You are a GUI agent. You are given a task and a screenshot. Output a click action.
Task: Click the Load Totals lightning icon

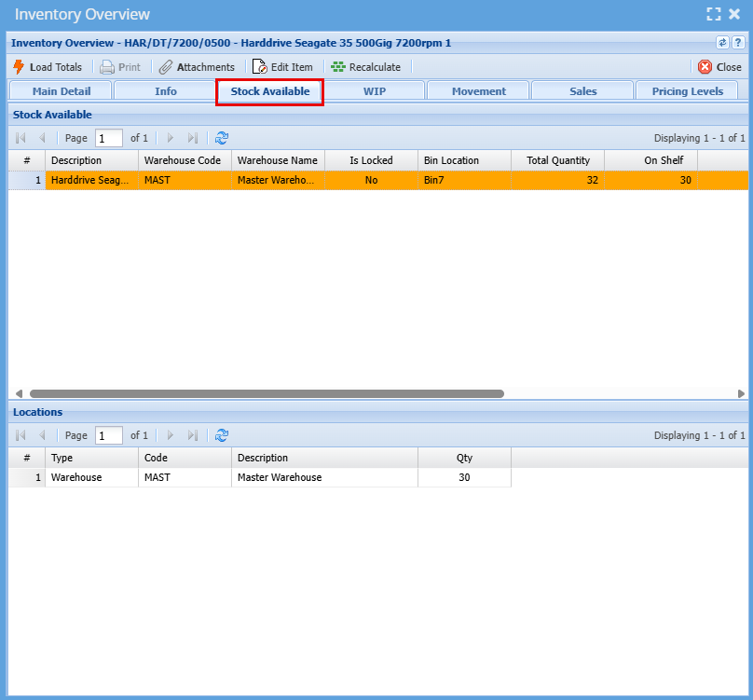tap(18, 67)
